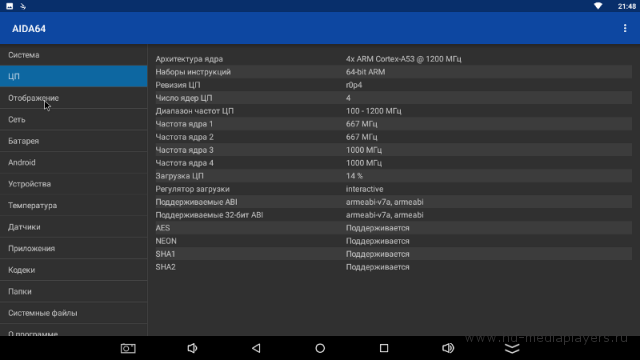Screen dimensions: 640x360
Task: Select the Загрузка ЦП row
Action: [x=393, y=176]
